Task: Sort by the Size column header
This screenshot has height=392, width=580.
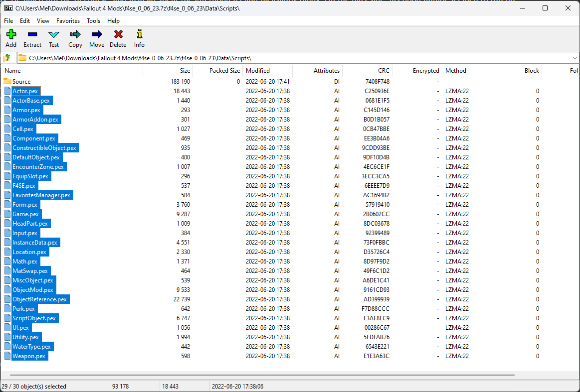Action: coord(168,71)
